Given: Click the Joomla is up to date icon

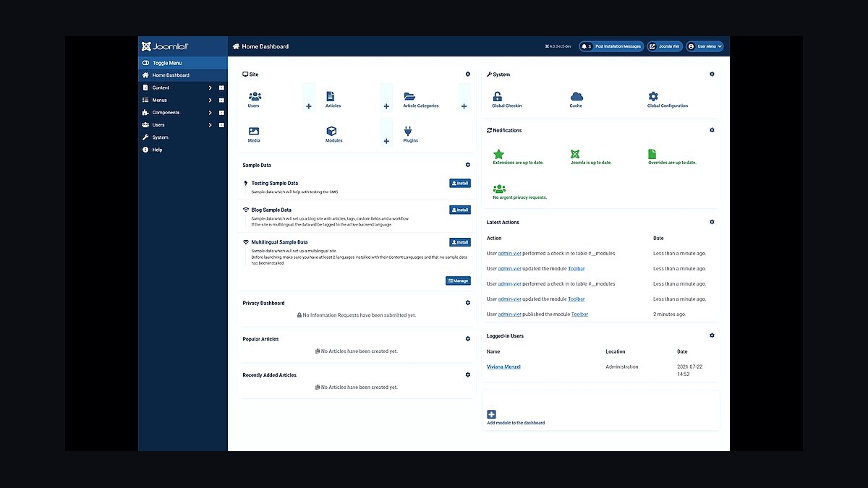Looking at the screenshot, I should (575, 154).
